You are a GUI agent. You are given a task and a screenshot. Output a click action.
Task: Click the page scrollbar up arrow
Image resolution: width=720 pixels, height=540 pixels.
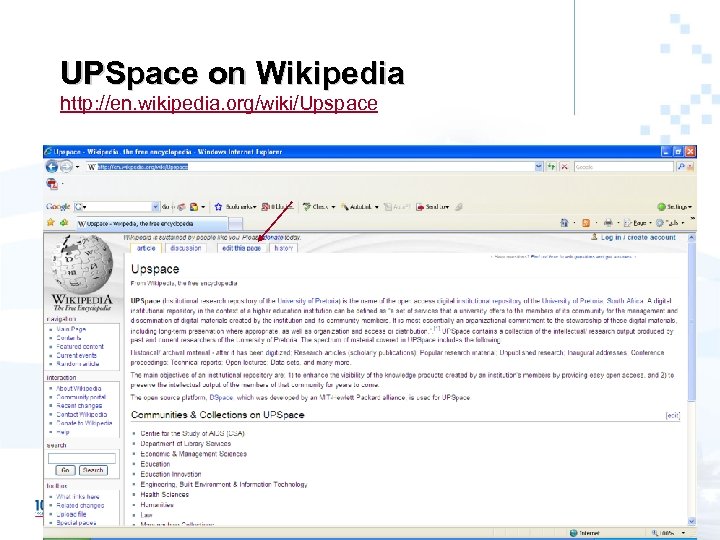coord(692,237)
